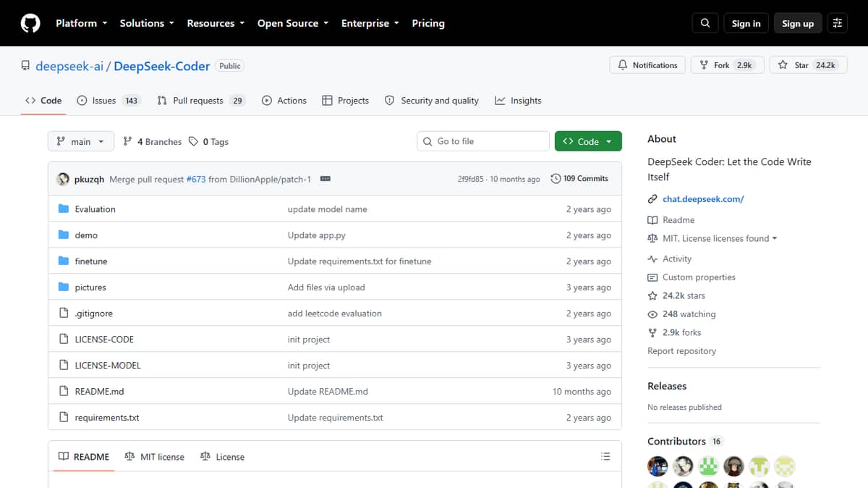Open the Insights tab
Viewport: 868px width, 488px height.
point(518,101)
